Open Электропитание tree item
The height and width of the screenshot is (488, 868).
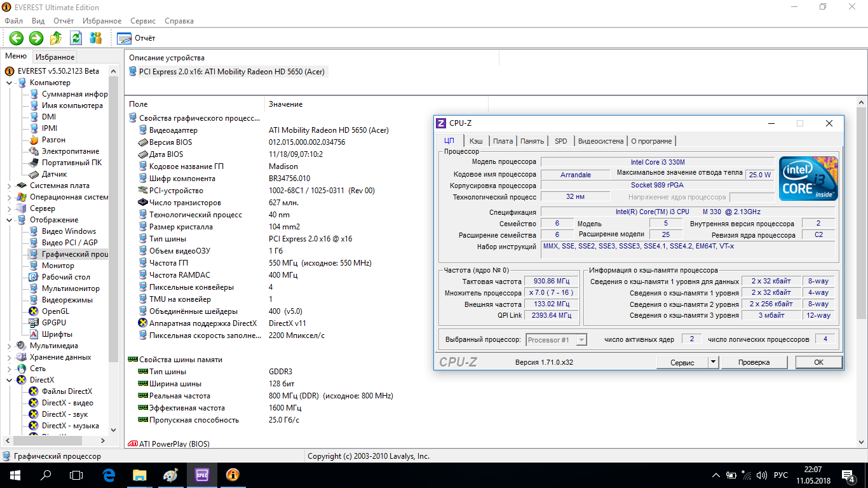pos(64,151)
